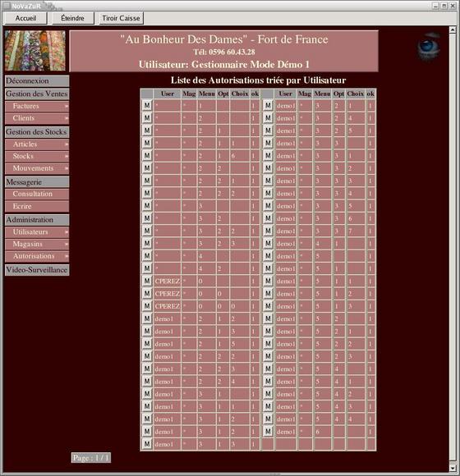The height and width of the screenshot is (476, 460).
Task: Open the Tiroir Caisse
Action: pyautogui.click(x=121, y=18)
